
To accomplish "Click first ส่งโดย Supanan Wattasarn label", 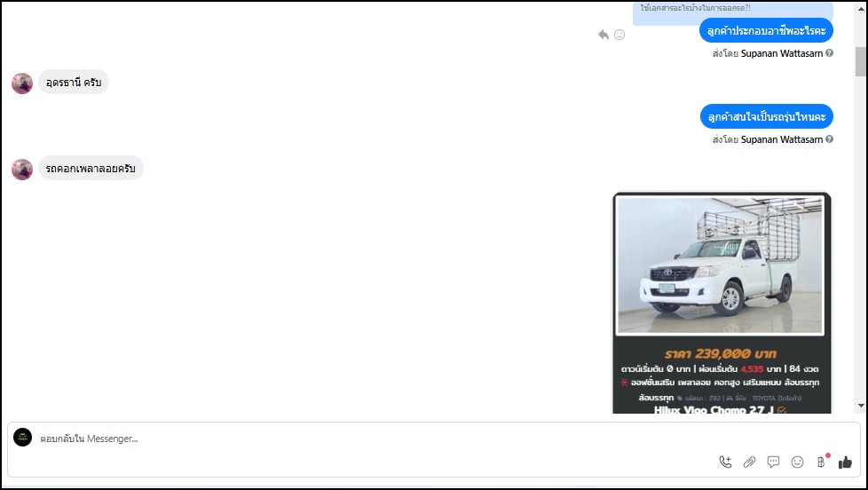I will click(x=768, y=54).
